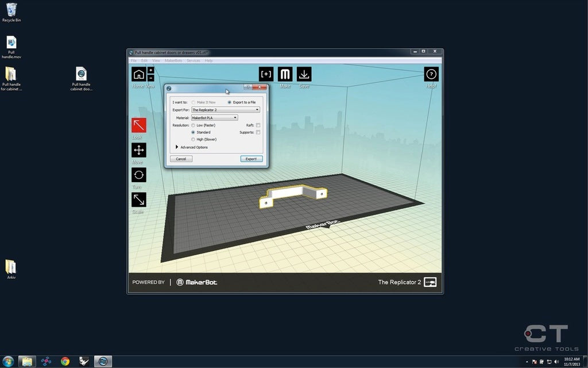588x368 pixels.
Task: Choose Standard resolution
Action: tap(201, 132)
